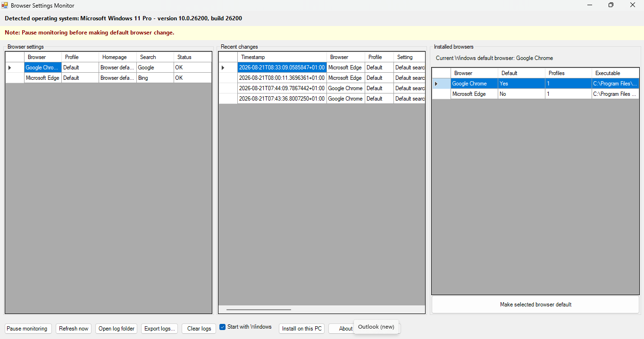Select the Google Chro... cell in Browser settings

(x=43, y=68)
